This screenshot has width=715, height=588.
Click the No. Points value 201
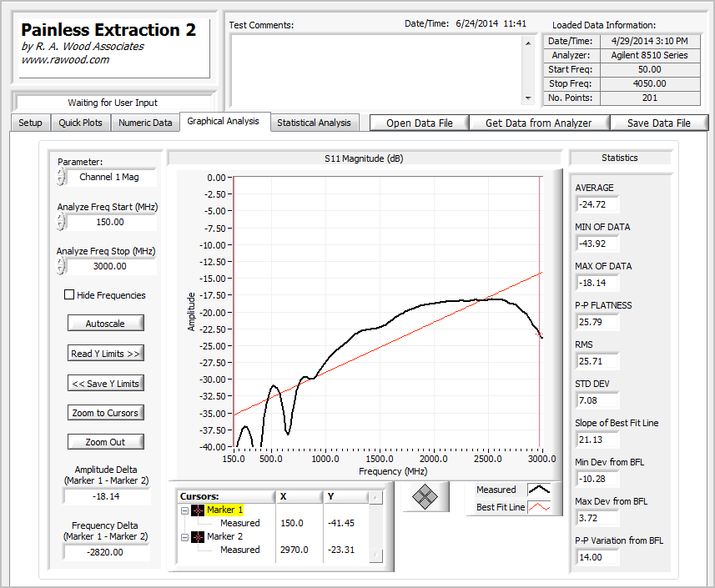click(x=650, y=98)
